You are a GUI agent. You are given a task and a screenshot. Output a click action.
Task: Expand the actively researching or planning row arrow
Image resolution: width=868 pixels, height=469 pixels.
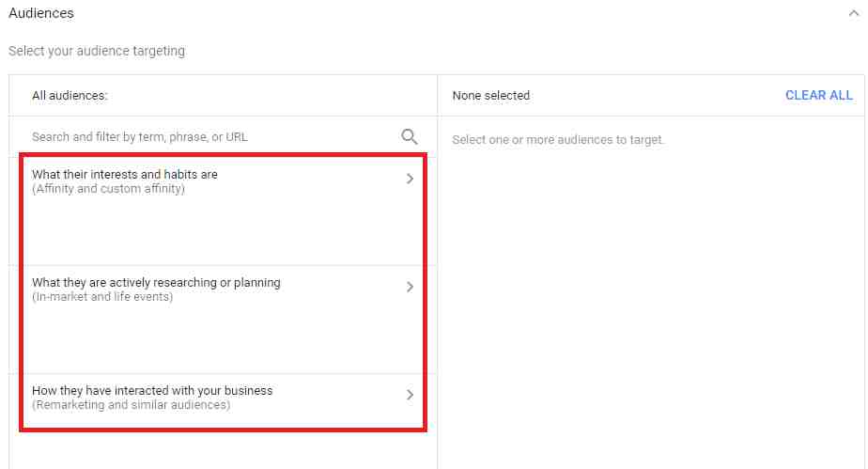(410, 287)
